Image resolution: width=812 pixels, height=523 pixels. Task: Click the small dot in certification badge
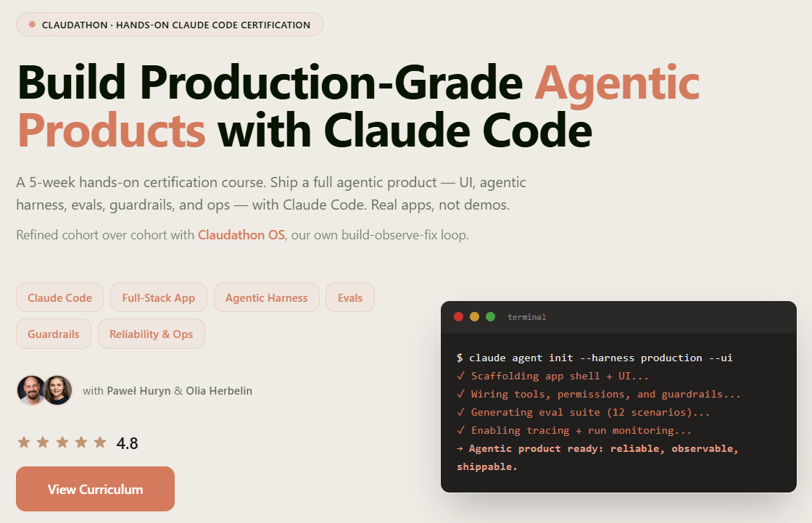(32, 25)
